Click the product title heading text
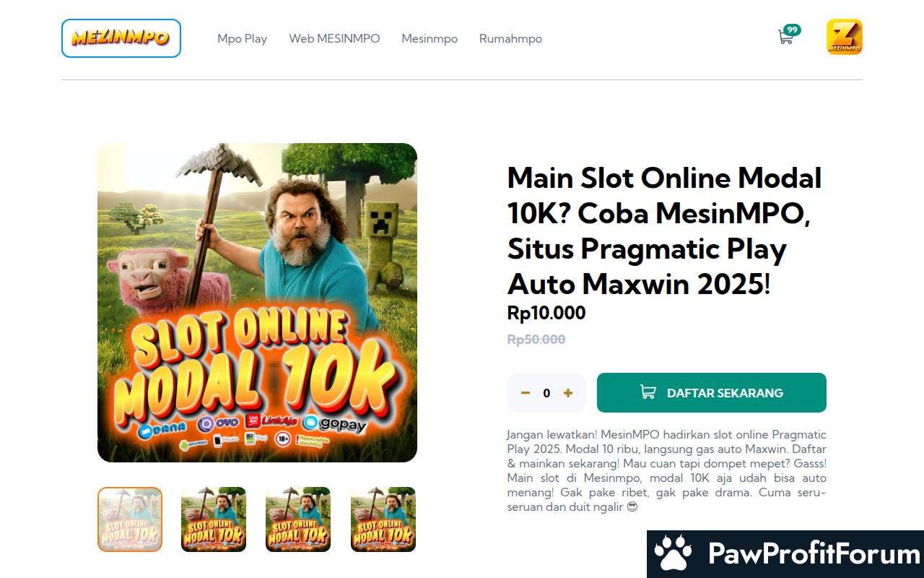Viewport: 924px width, 578px height. tap(665, 230)
